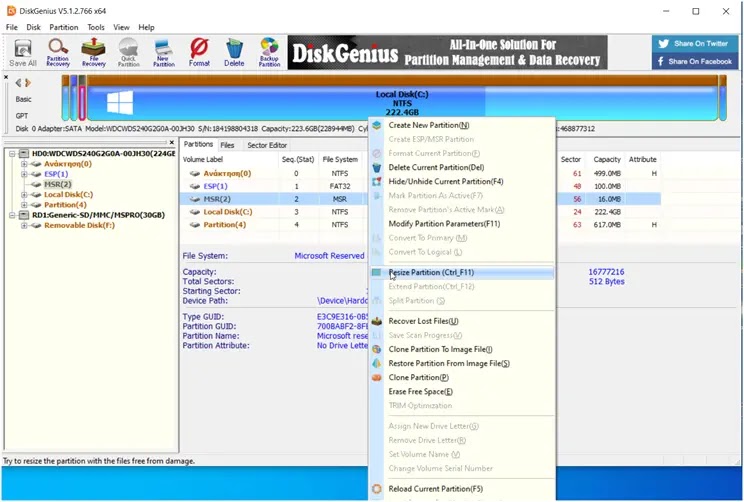
Task: Open the View menu
Action: click(121, 28)
